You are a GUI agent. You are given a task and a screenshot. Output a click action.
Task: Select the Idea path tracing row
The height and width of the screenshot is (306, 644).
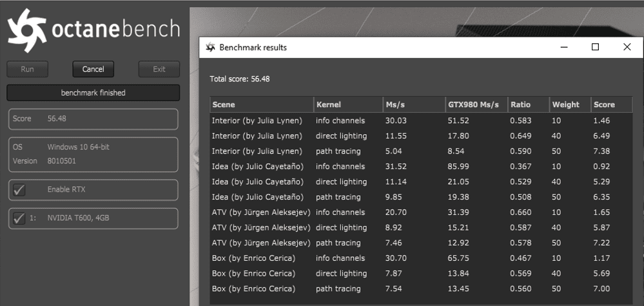coord(421,197)
